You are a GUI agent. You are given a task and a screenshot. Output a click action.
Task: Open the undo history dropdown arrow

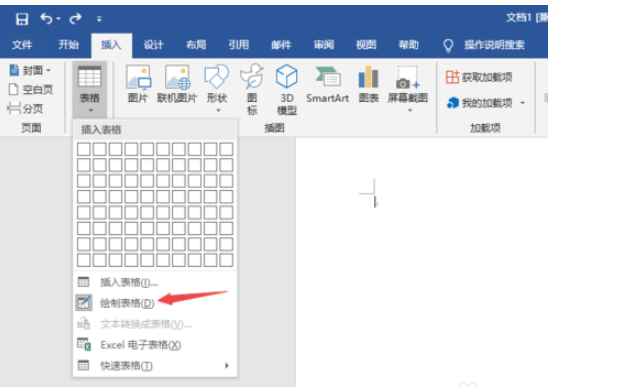pyautogui.click(x=58, y=19)
